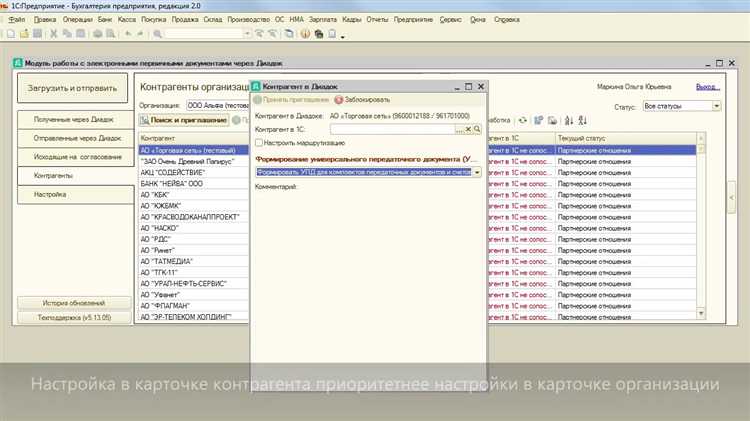The image size is (750, 421).
Task: Click the calculator icon in main toolbar
Action: [319, 33]
